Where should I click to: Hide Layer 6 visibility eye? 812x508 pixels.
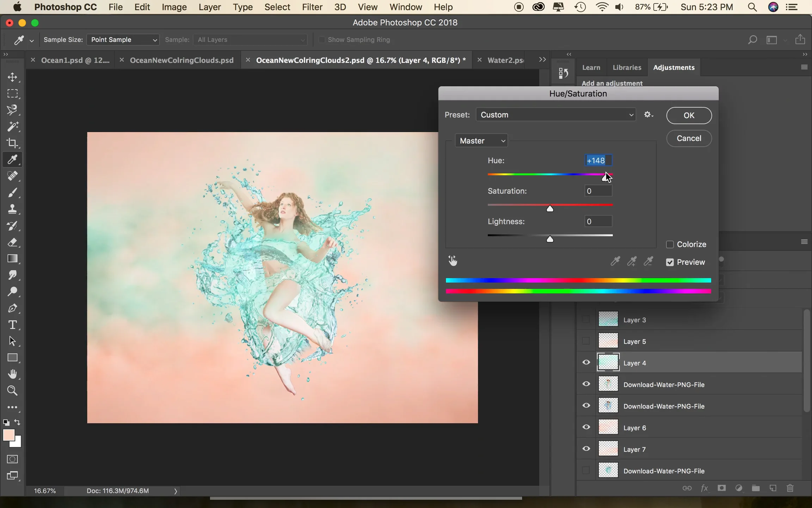tap(586, 427)
